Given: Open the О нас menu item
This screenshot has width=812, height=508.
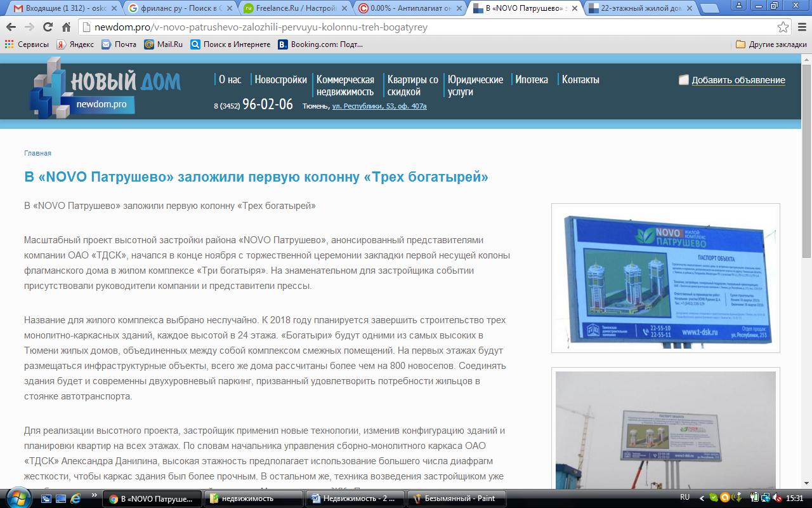Looking at the screenshot, I should tap(230, 79).
